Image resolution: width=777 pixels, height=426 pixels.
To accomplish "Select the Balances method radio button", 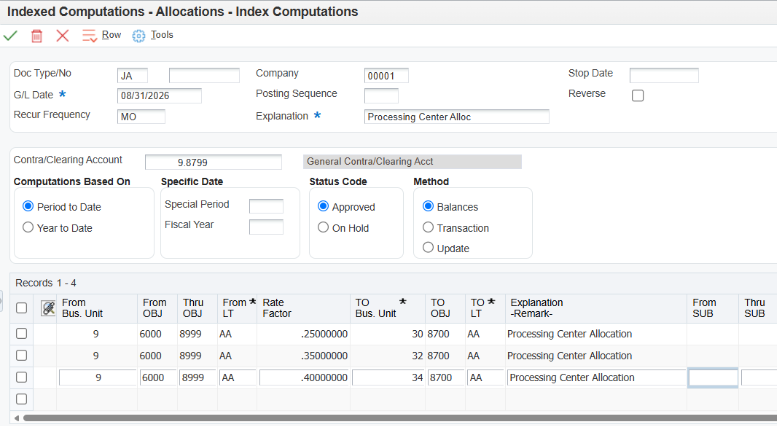I will [428, 206].
